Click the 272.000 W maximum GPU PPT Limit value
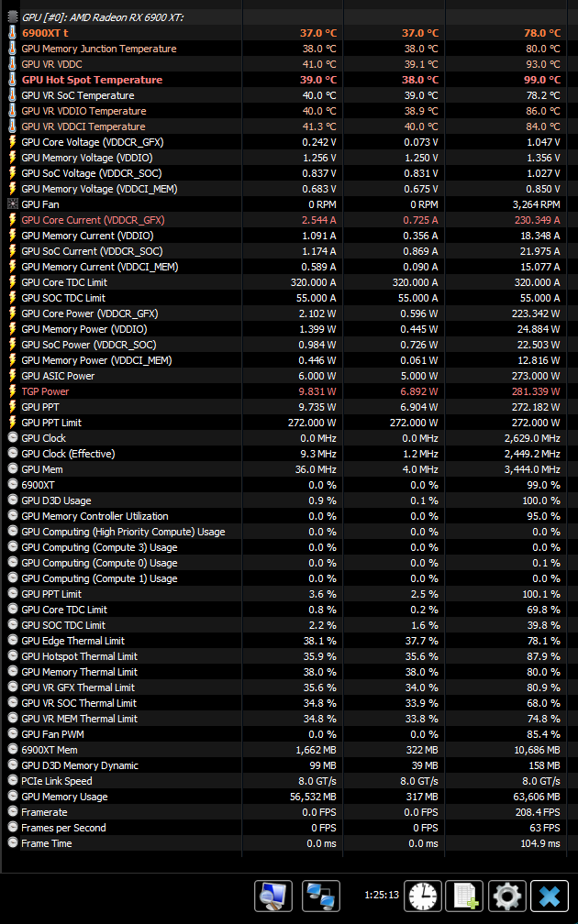 click(537, 423)
